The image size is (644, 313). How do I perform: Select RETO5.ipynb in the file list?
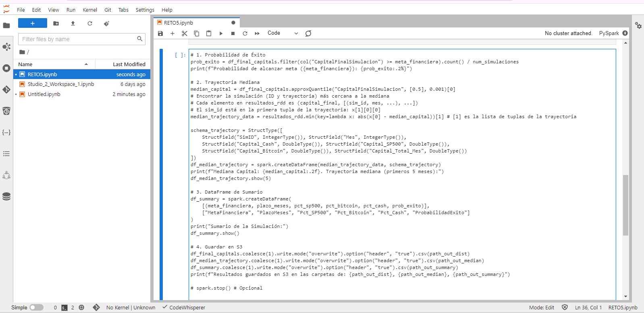[x=82, y=74]
